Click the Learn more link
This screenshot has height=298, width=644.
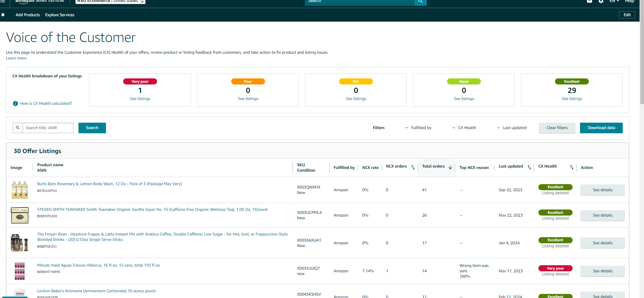pos(16,58)
